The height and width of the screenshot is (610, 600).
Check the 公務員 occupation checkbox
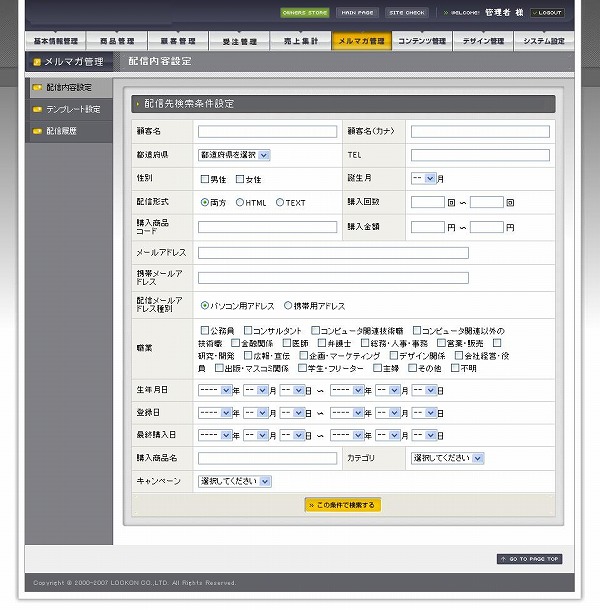pyautogui.click(x=205, y=330)
